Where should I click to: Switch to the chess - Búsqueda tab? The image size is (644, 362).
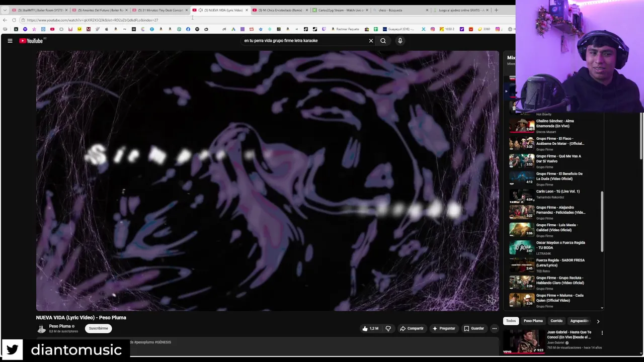(x=400, y=10)
